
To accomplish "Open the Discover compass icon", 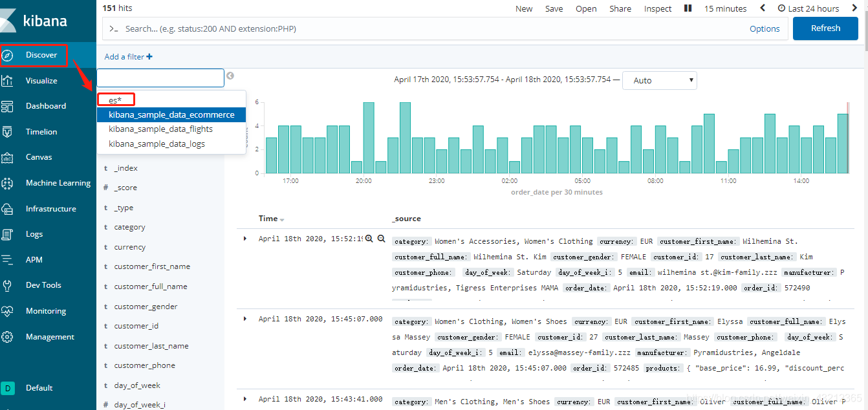I will pyautogui.click(x=8, y=55).
